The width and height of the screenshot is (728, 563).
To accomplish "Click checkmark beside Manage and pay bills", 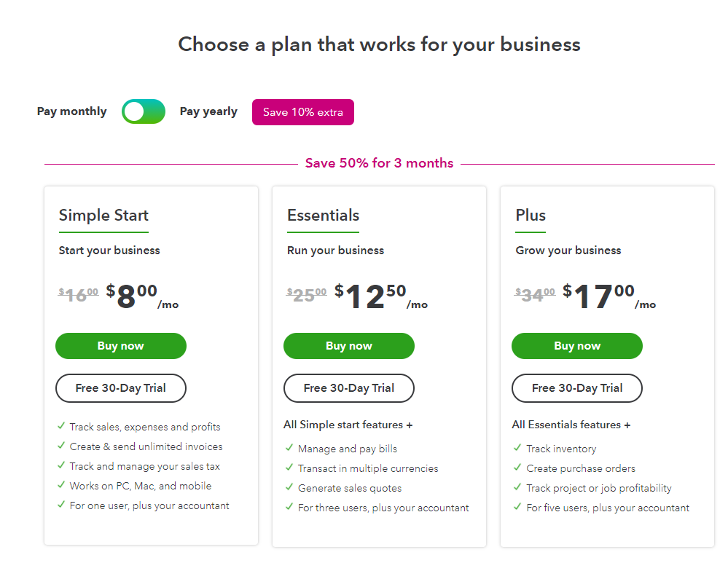I will click(289, 449).
